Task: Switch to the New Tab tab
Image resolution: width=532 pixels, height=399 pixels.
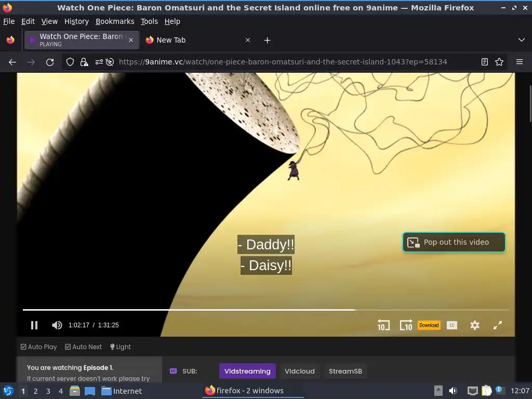Action: (198, 40)
